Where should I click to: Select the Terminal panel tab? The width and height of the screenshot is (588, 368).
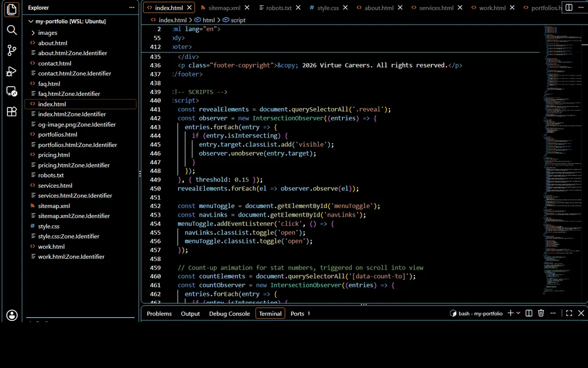(x=270, y=313)
